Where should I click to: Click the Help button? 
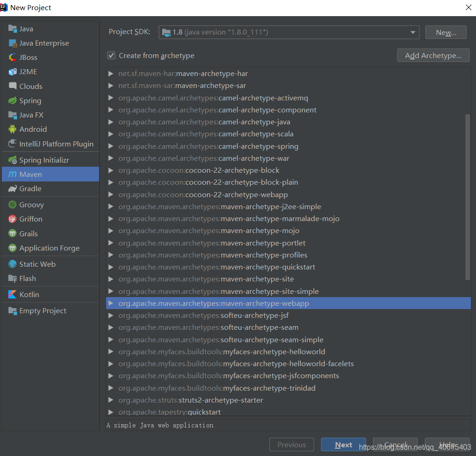tap(447, 445)
